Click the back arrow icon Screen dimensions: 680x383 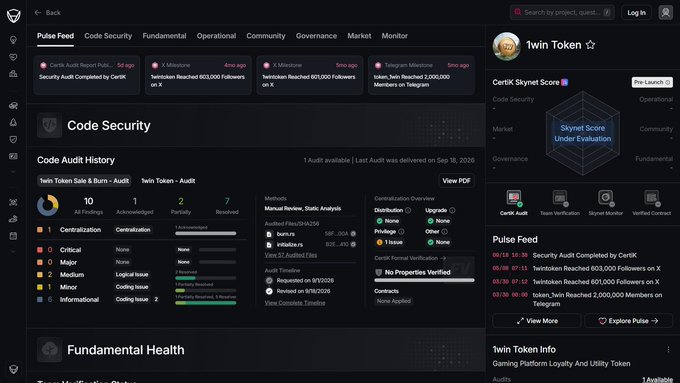click(x=38, y=13)
